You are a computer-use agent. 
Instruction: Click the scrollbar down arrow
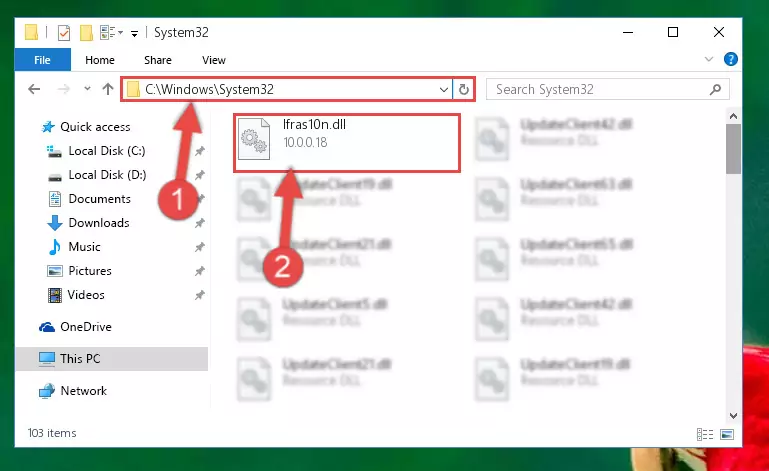click(x=733, y=416)
